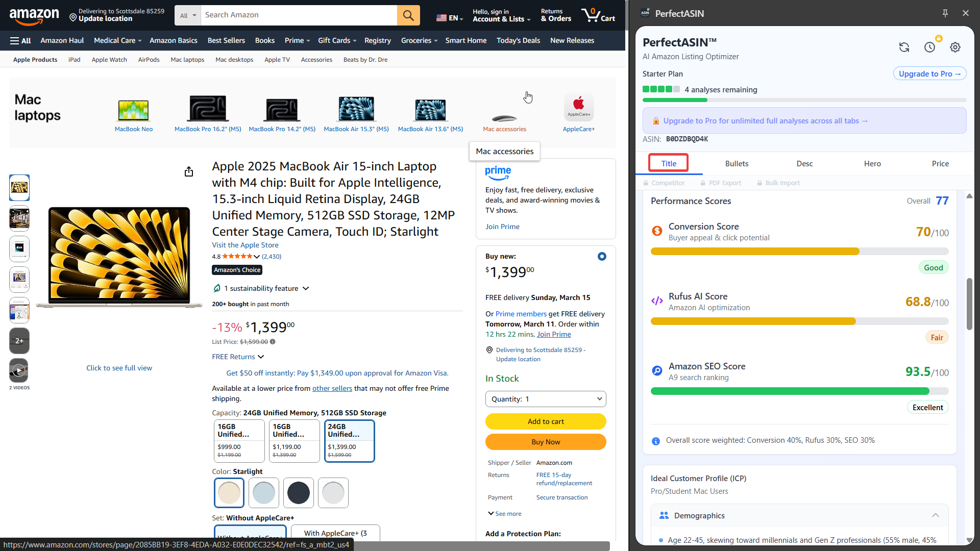
Task: Click the Mac accessories mouse image
Action: tap(504, 118)
